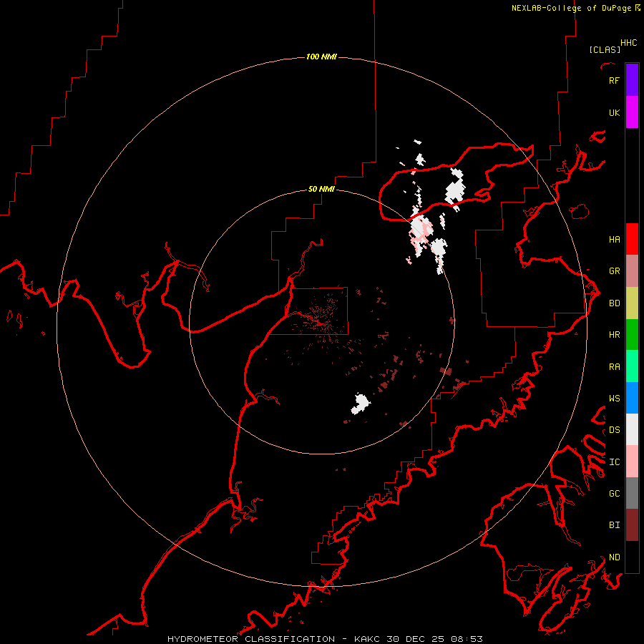Click the HYDROMETEOR CLASSIFICATION title text

[x=251, y=639]
